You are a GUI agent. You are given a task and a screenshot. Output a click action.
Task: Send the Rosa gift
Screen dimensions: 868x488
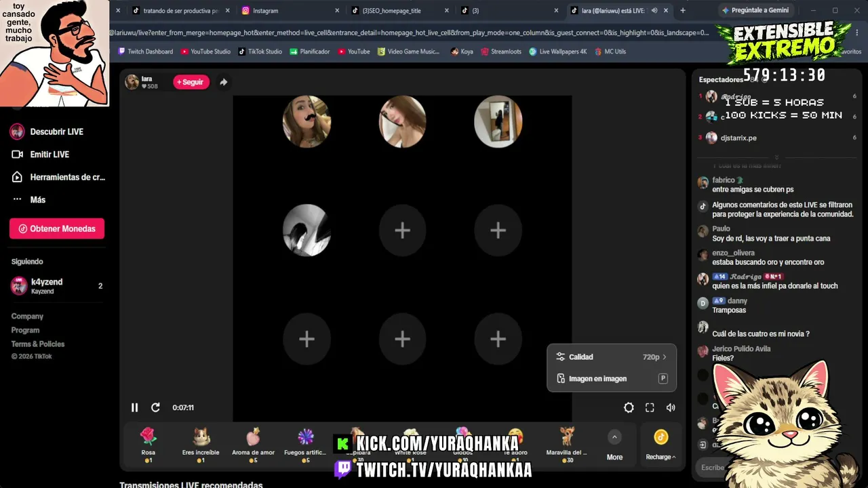tap(148, 445)
